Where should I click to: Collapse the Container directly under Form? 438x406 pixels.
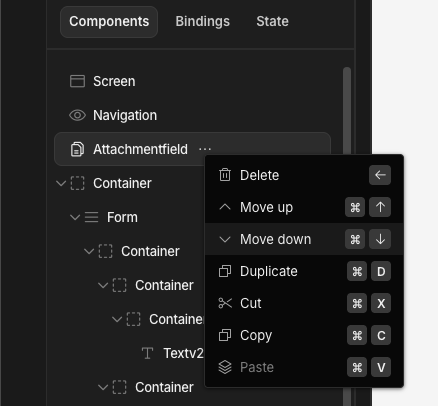tap(89, 251)
